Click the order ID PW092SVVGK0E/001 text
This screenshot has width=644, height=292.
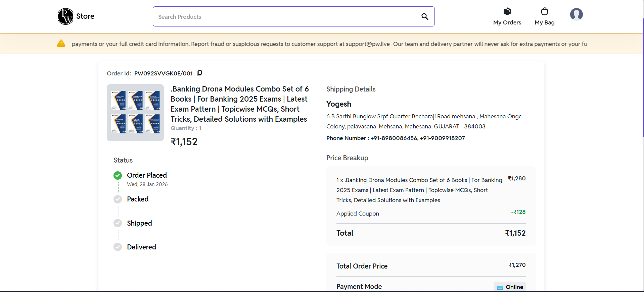(x=164, y=73)
